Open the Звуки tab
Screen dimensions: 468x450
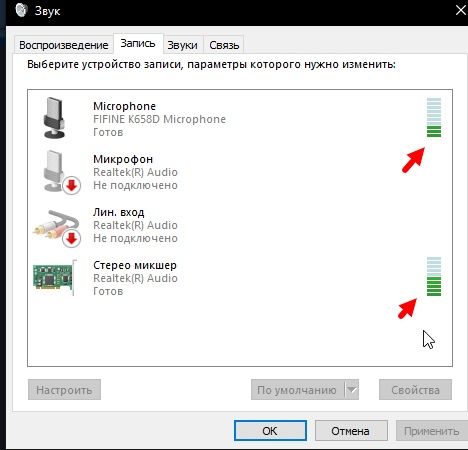tap(183, 45)
